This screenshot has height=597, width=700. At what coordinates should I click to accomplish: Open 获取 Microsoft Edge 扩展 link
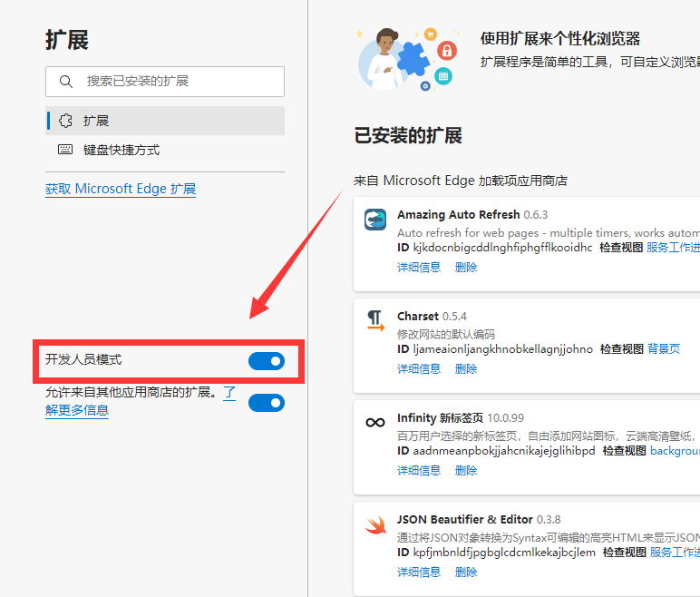[x=121, y=189]
